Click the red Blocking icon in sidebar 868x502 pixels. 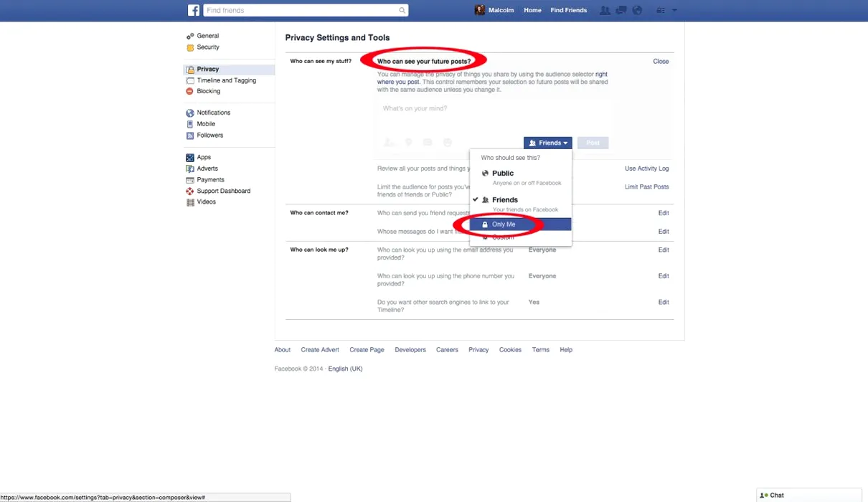(190, 91)
